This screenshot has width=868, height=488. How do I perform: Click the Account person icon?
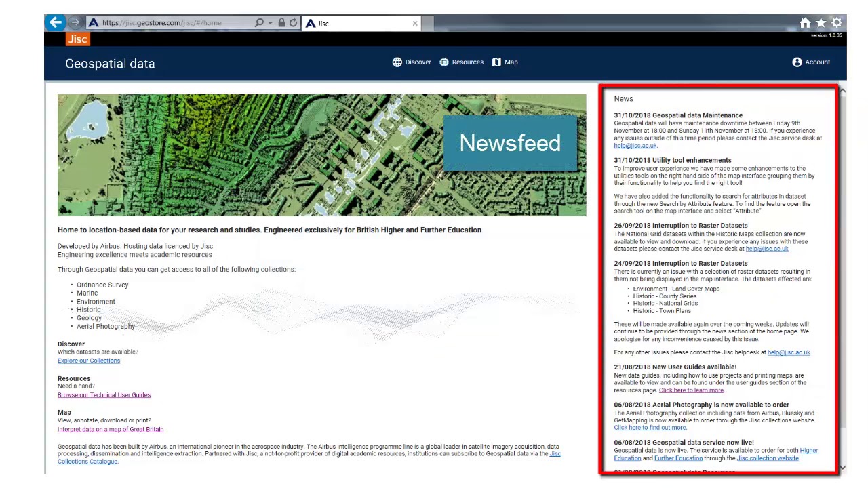[x=797, y=62]
